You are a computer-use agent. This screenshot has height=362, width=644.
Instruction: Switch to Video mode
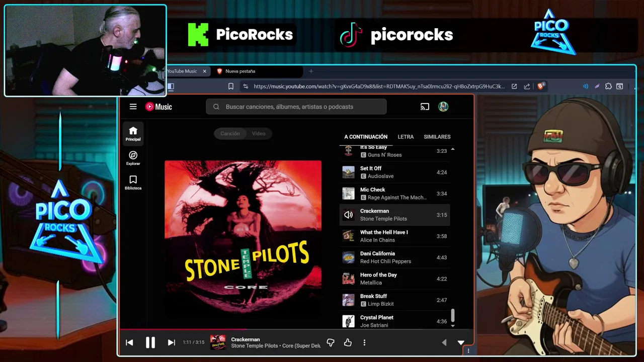(x=259, y=133)
